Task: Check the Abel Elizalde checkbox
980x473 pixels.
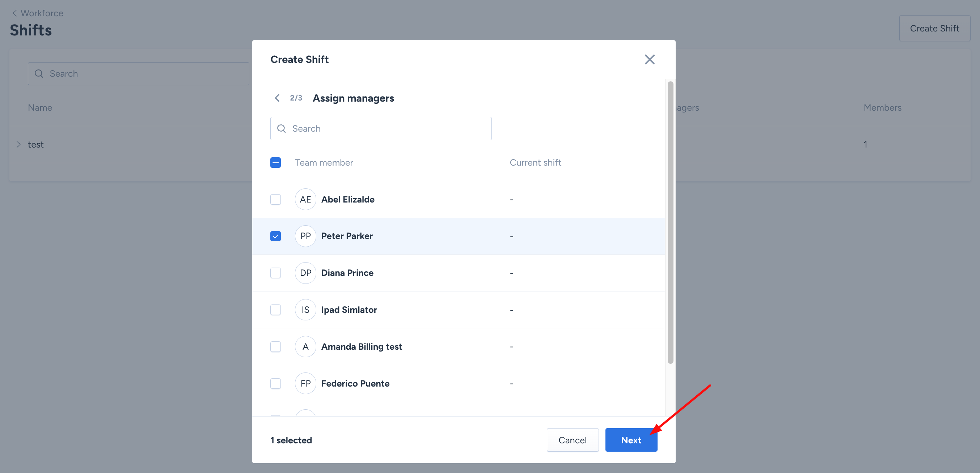Action: 275,199
